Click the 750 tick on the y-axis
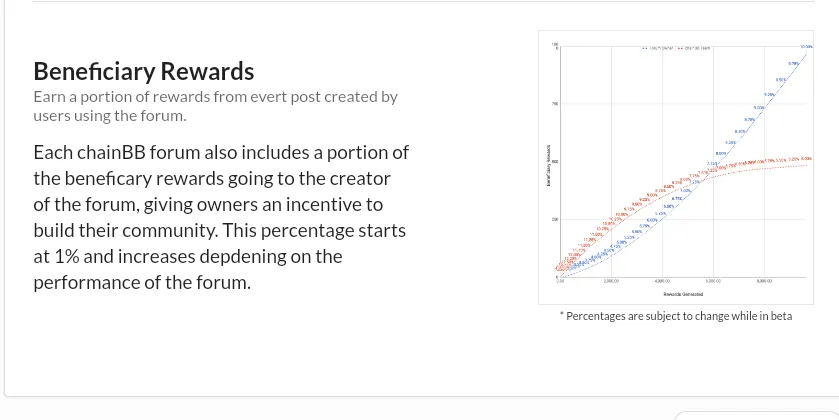This screenshot has height=420, width=839. pos(555,104)
